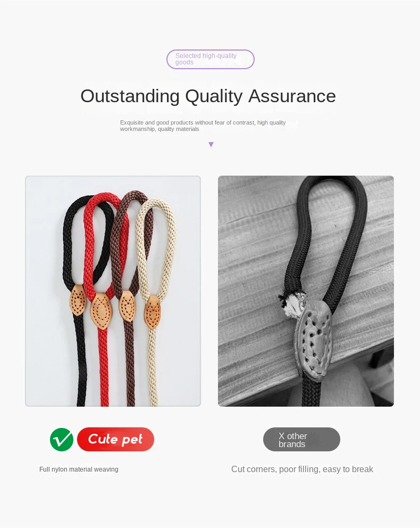Click the gray X other brands badge
Viewport: 420px width, 528px height.
click(301, 440)
